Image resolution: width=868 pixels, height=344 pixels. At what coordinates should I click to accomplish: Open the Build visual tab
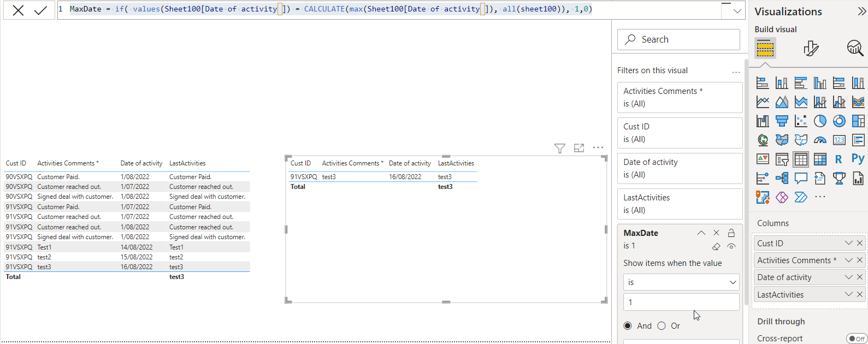pyautogui.click(x=765, y=49)
